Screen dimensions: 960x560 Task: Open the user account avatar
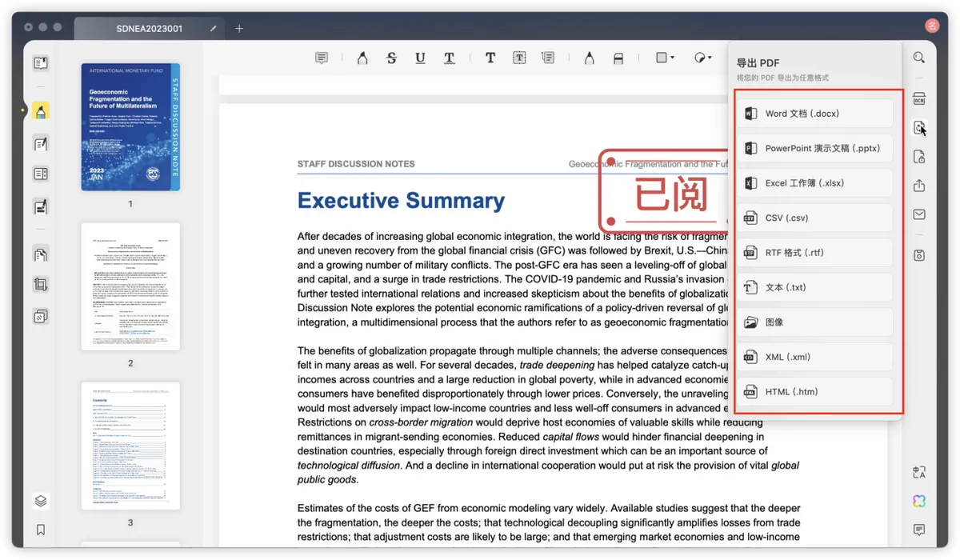931,26
